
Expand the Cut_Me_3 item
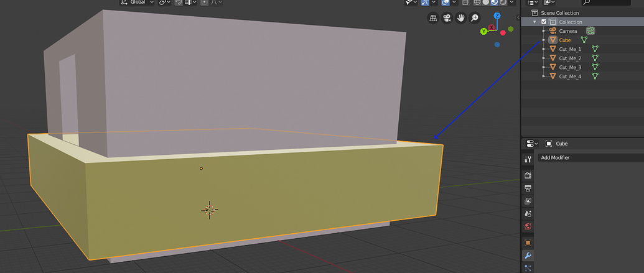pyautogui.click(x=544, y=67)
